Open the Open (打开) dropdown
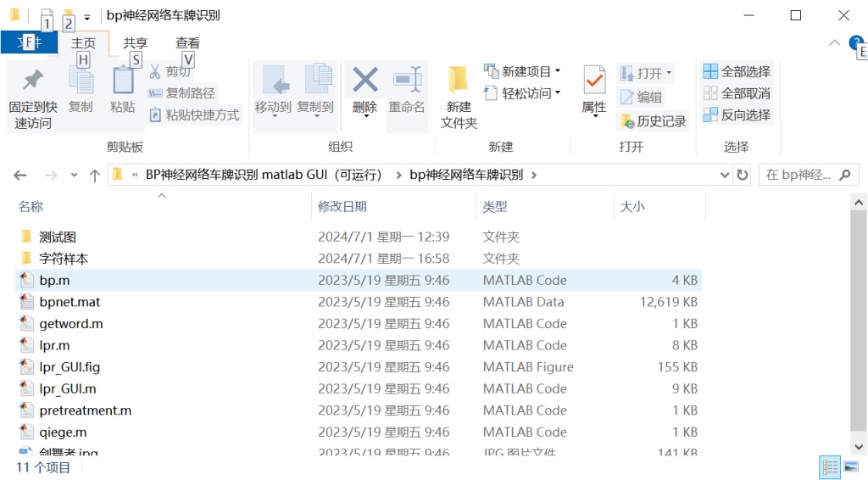 pos(646,73)
